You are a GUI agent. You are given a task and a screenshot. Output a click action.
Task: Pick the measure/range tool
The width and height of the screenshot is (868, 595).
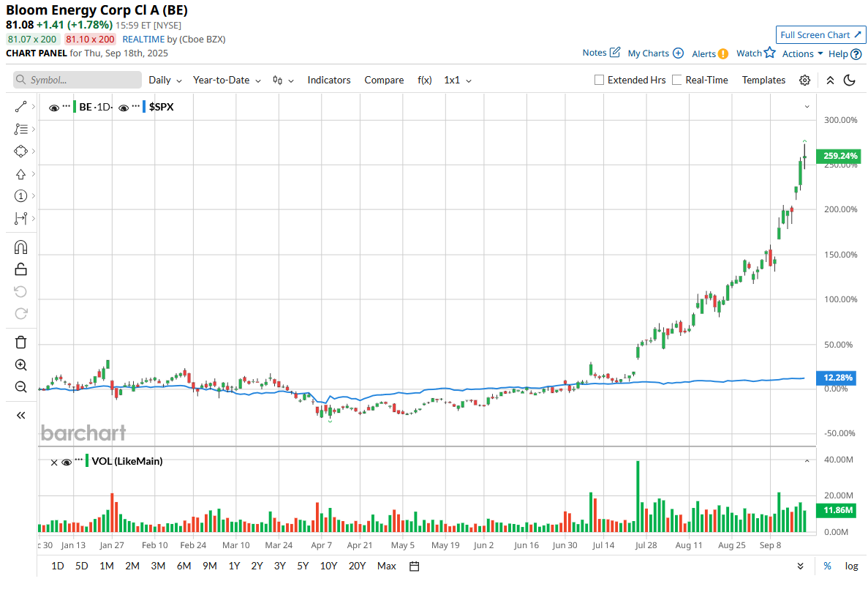pyautogui.click(x=20, y=218)
